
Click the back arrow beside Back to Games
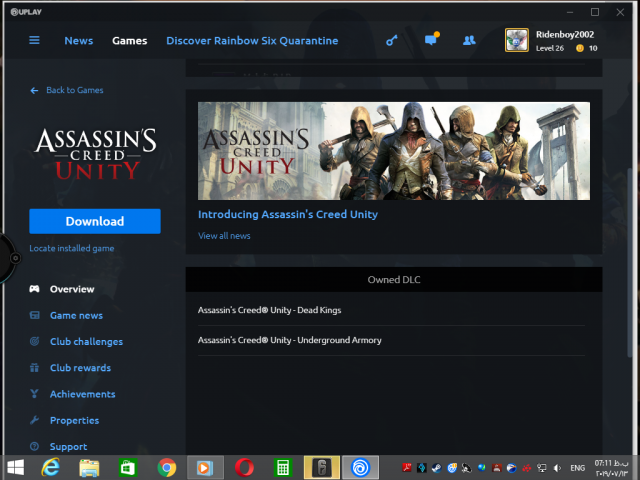(x=34, y=90)
